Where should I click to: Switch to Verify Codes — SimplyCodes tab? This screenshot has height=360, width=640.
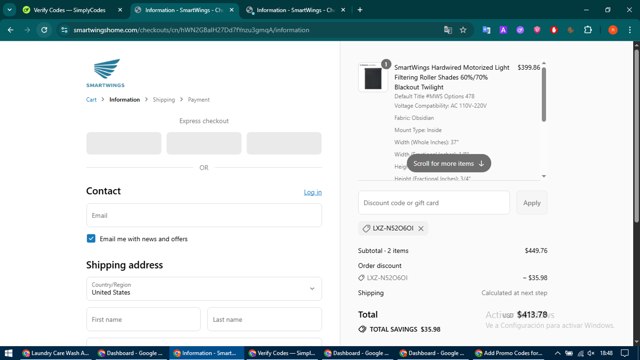(x=69, y=10)
